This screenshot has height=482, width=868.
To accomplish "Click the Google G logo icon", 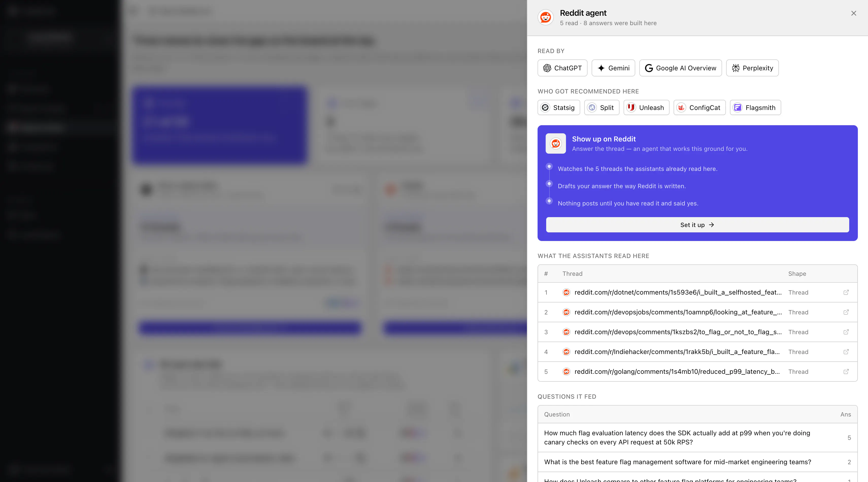I will point(649,68).
